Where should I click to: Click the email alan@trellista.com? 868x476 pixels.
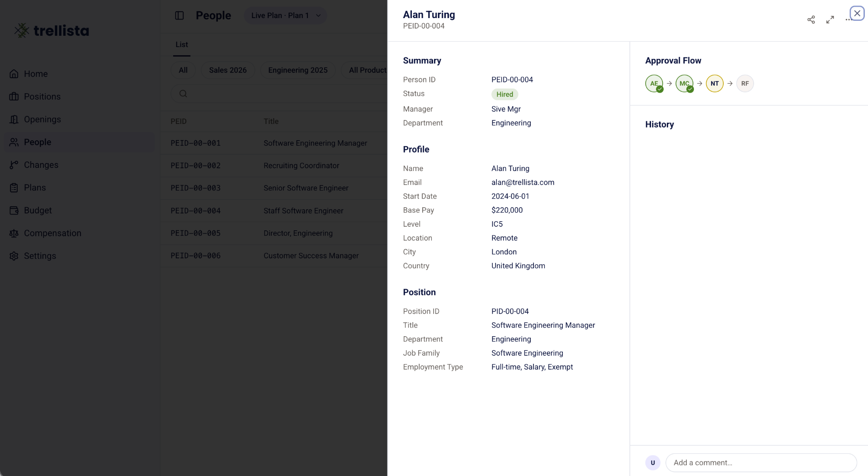click(x=523, y=182)
